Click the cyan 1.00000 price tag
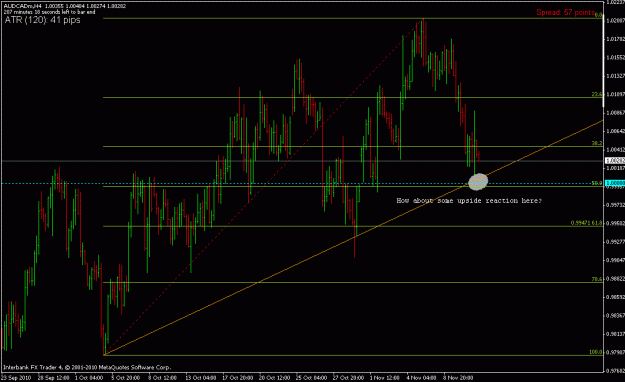625x382 pixels. (615, 183)
